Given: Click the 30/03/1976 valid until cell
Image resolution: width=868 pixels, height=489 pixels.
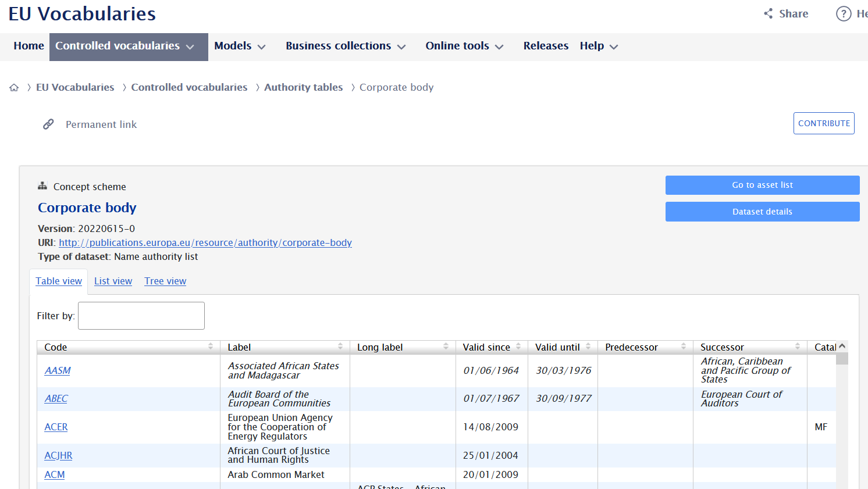Looking at the screenshot, I should [x=563, y=370].
